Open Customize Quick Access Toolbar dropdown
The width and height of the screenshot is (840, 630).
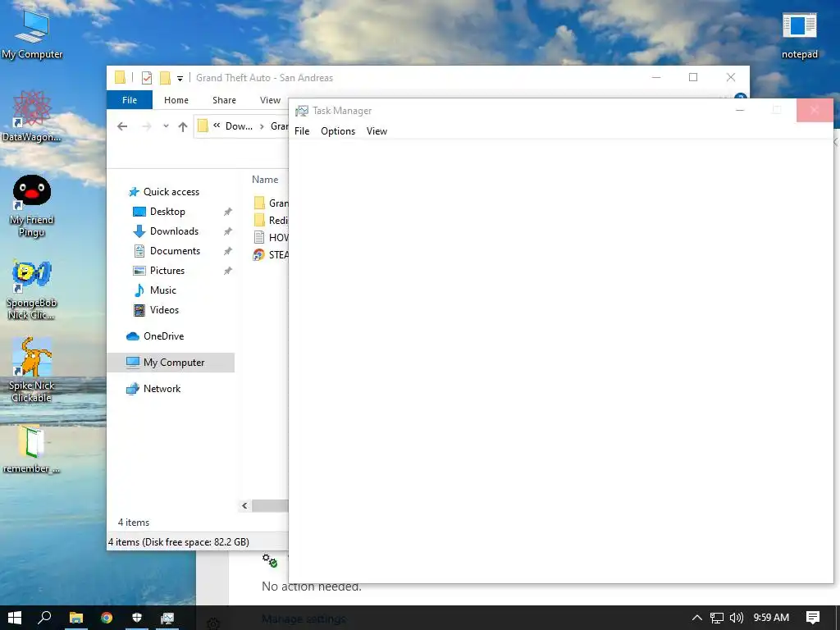click(x=180, y=79)
